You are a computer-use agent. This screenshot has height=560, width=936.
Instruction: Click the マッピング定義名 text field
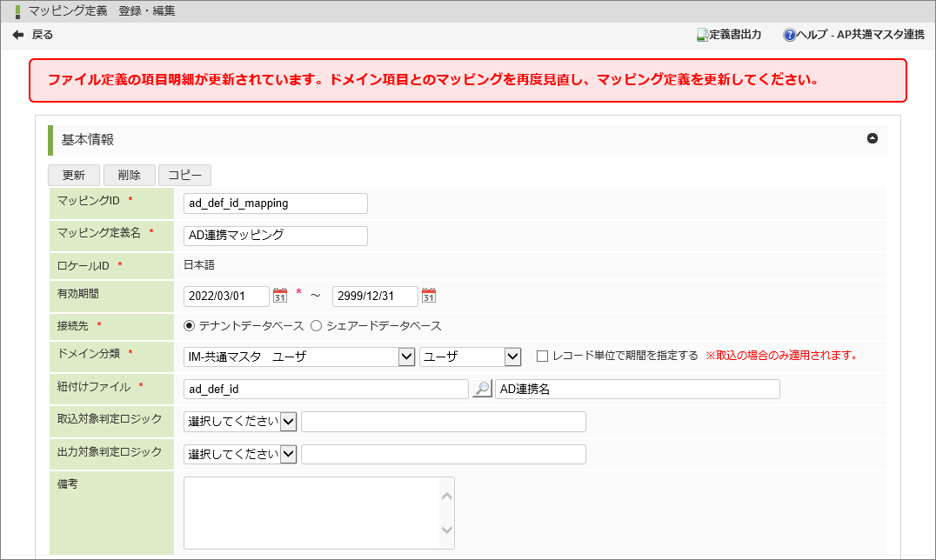click(276, 236)
